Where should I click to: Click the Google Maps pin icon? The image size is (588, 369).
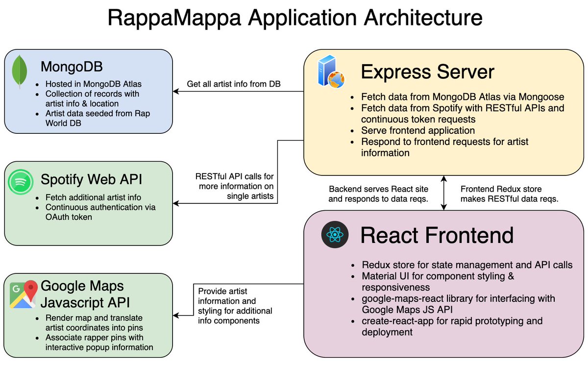pos(24,294)
